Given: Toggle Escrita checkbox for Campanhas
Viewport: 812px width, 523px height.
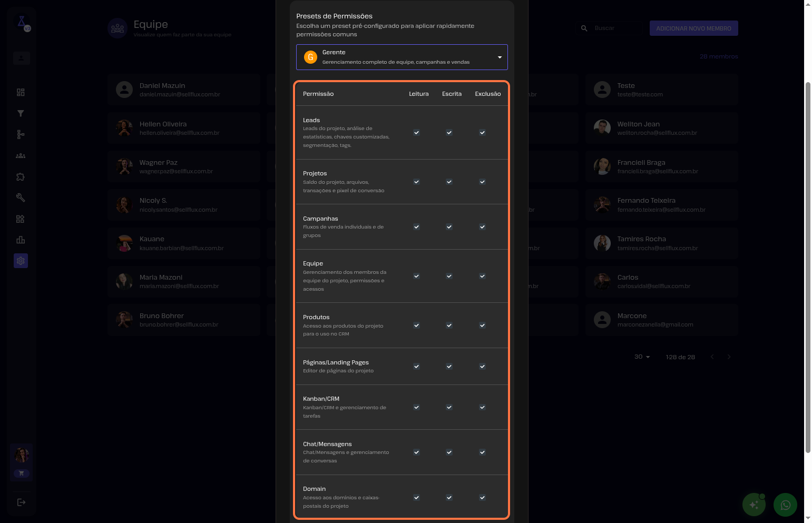Looking at the screenshot, I should (449, 227).
